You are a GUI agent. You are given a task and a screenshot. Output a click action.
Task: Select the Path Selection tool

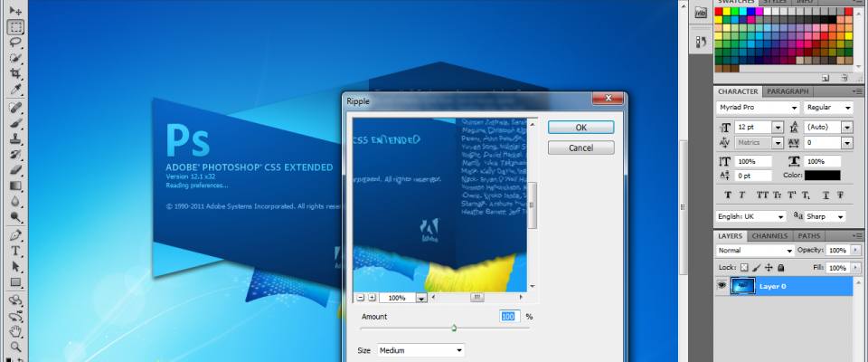15,266
